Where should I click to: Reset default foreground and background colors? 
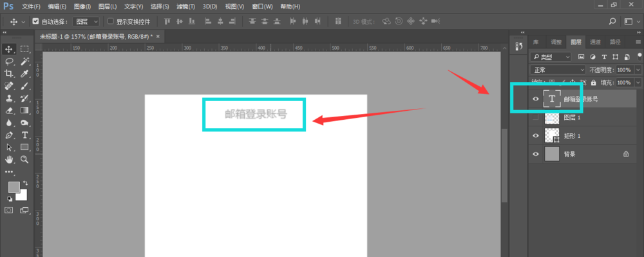pyautogui.click(x=10, y=199)
